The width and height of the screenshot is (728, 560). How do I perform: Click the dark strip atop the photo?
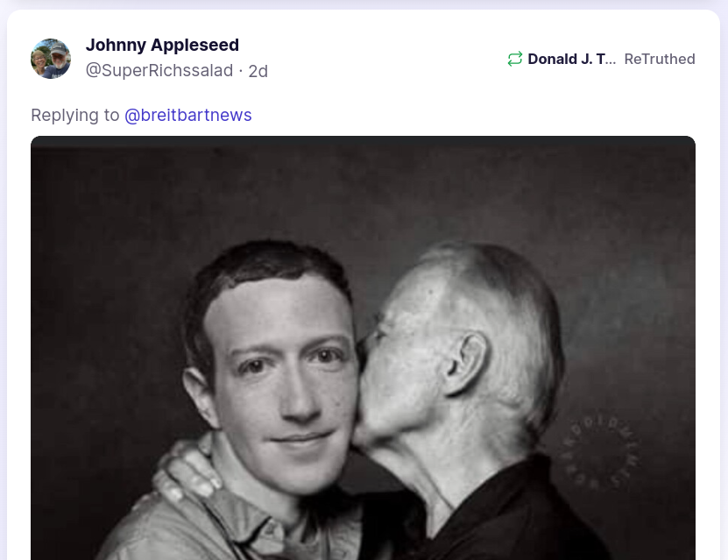coord(363,142)
